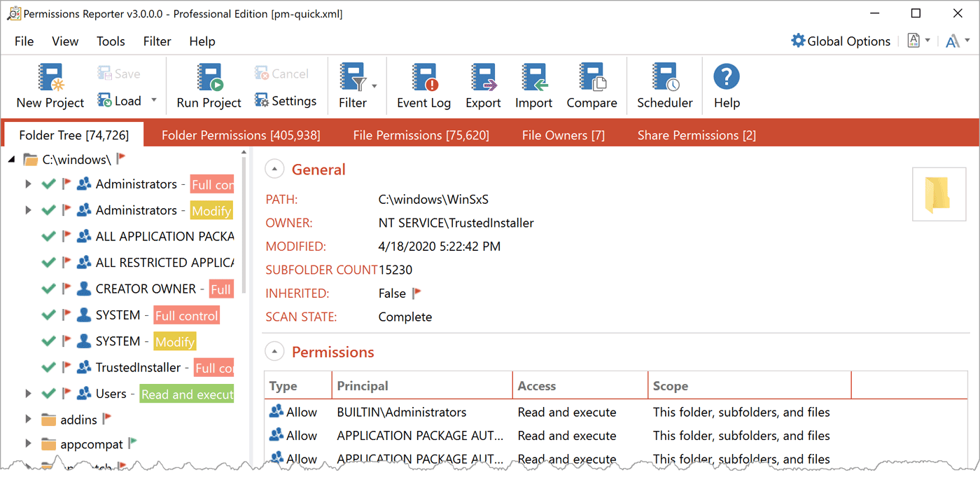Image resolution: width=980 pixels, height=482 pixels.
Task: Click the flag next to Inherited False
Action: click(416, 293)
